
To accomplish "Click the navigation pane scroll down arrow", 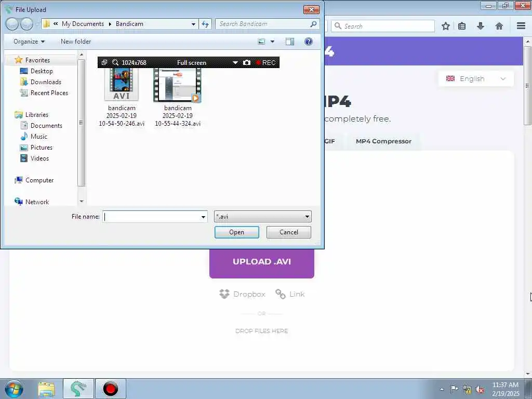I will click(x=82, y=201).
